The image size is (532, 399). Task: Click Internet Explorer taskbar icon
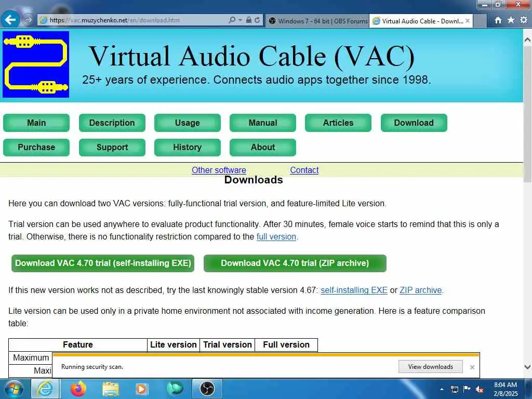[45, 389]
